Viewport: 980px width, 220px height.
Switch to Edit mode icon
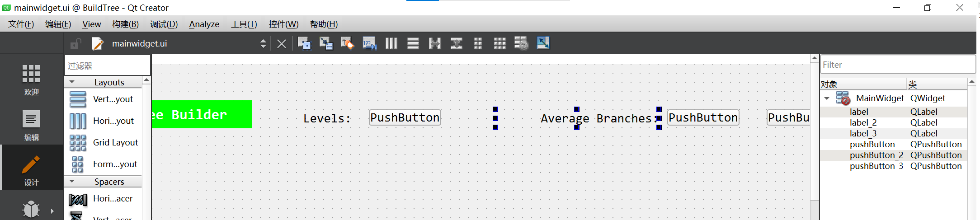tap(31, 119)
